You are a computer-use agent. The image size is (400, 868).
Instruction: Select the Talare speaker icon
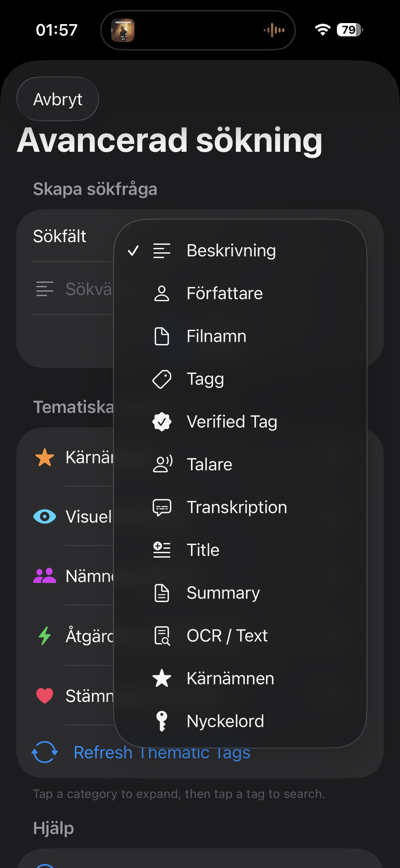point(163,465)
